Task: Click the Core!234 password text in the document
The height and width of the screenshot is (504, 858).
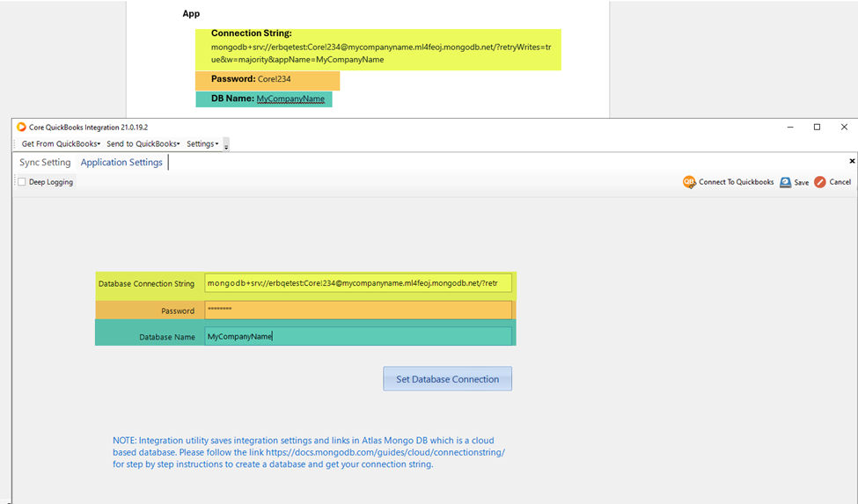Action: 275,79
